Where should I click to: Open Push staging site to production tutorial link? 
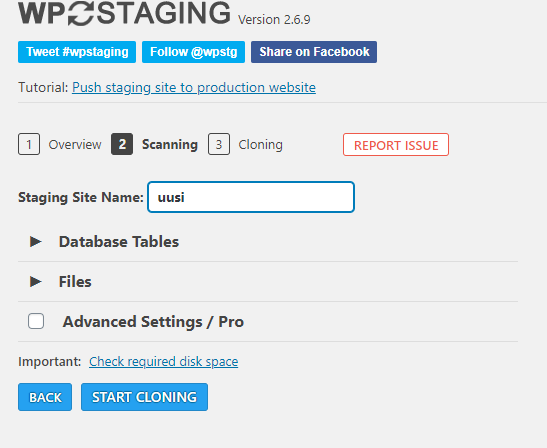click(x=194, y=87)
